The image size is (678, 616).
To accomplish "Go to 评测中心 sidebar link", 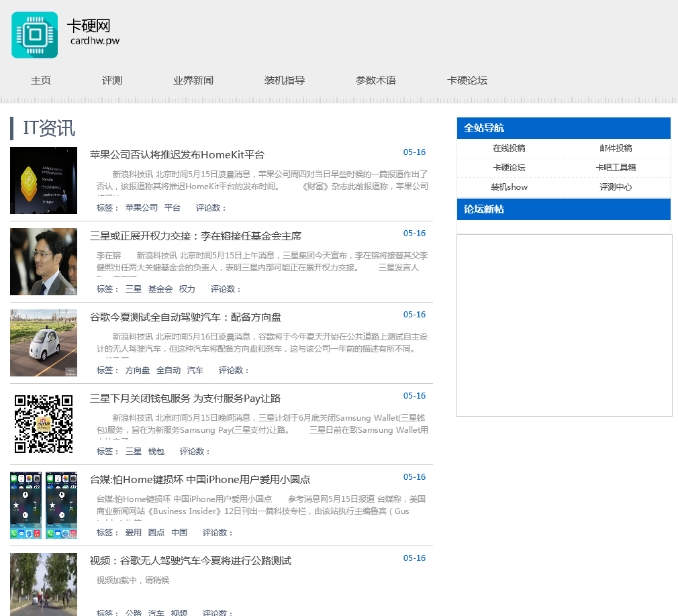I will tap(616, 187).
